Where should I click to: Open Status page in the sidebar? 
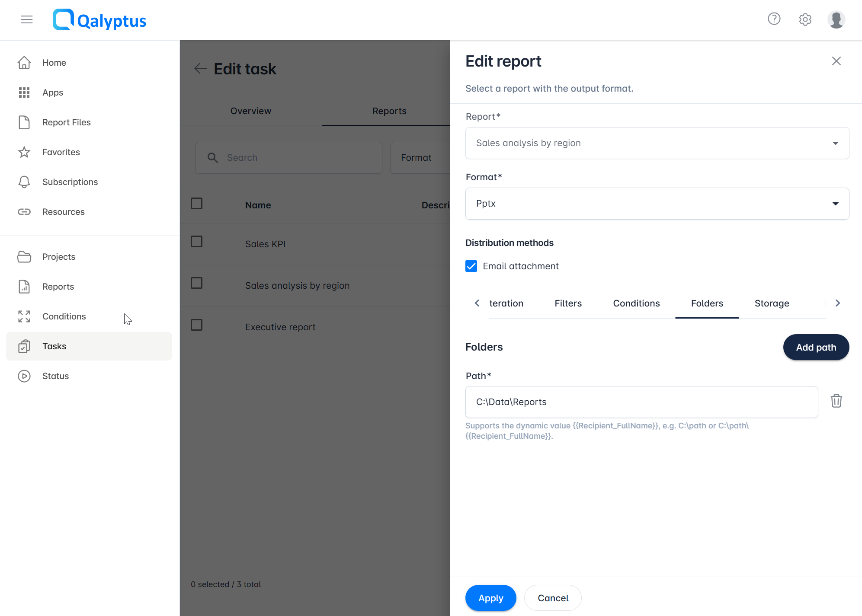[55, 376]
